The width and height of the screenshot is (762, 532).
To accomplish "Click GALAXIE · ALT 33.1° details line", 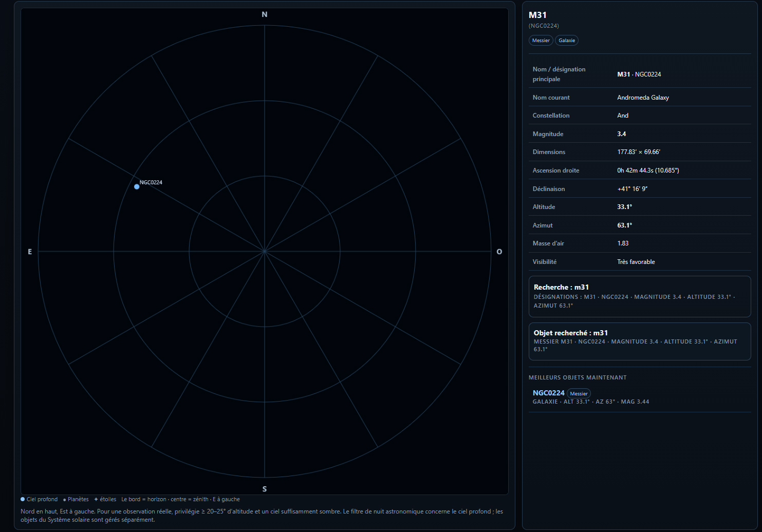I will pos(591,402).
